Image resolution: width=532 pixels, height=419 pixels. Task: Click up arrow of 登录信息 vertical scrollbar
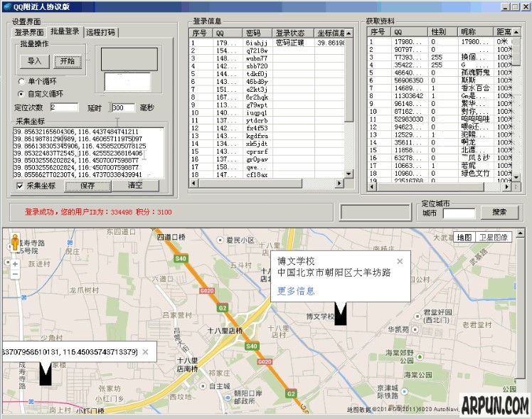tap(349, 33)
